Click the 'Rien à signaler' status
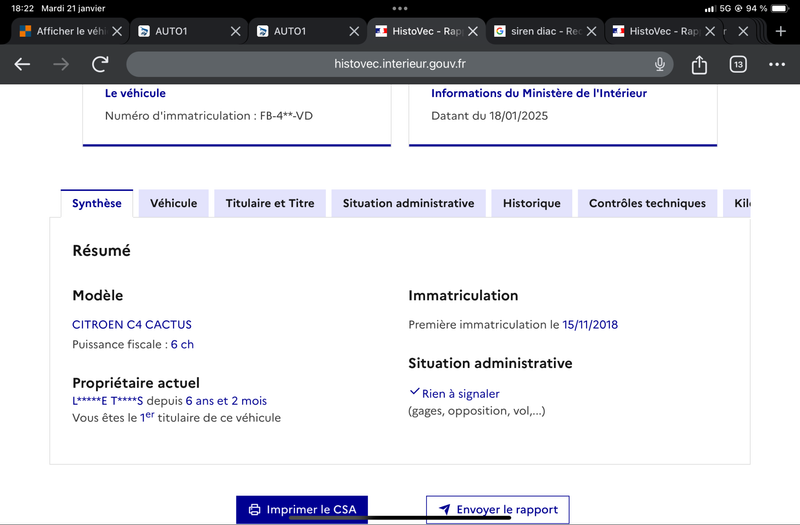Viewport: 800px width, 525px height. 461,394
